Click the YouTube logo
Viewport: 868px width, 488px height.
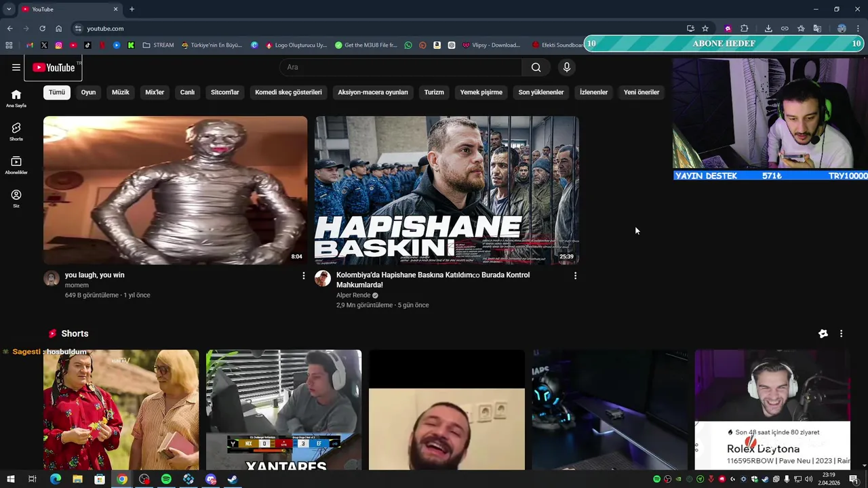pos(54,67)
